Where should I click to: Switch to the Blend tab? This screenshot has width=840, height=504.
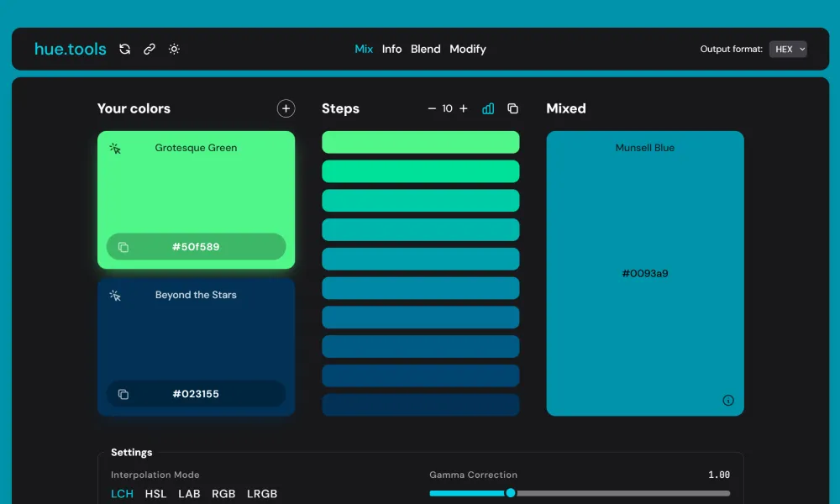[x=425, y=49]
